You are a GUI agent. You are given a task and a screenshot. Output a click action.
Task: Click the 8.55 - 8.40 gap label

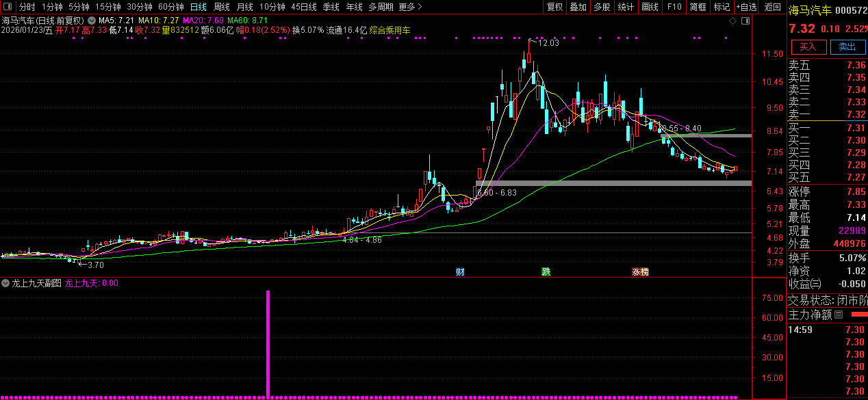tap(681, 129)
